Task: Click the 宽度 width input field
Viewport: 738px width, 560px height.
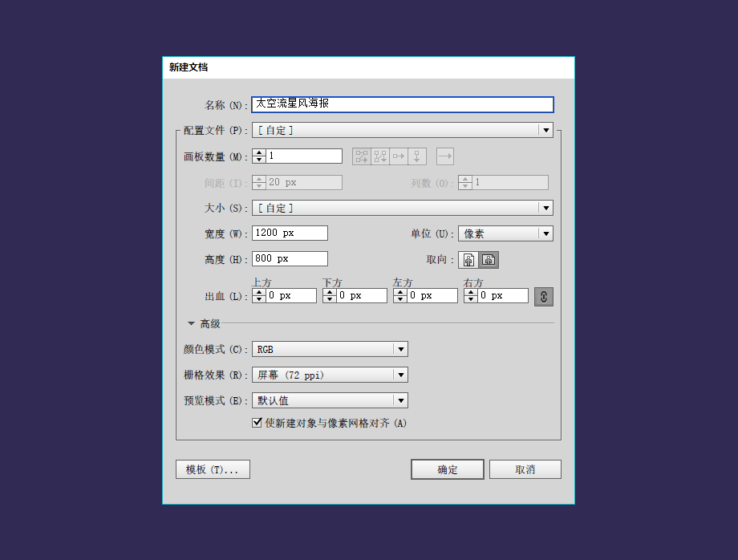Action: click(x=290, y=233)
